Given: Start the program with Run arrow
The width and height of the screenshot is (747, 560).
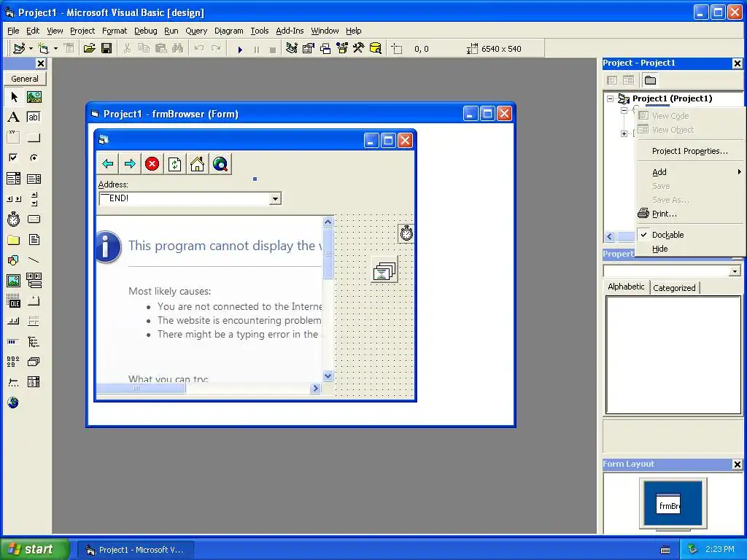Looking at the screenshot, I should pos(240,49).
